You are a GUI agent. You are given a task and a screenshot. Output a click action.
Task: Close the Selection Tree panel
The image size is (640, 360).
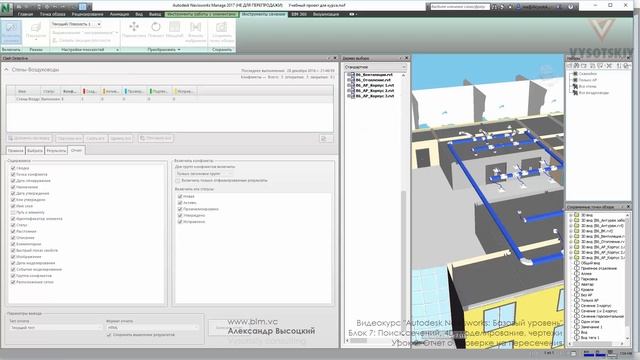click(x=406, y=58)
